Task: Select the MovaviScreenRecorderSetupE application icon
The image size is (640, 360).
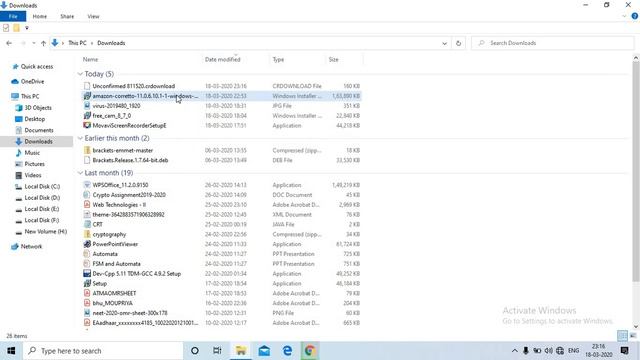Action: pos(87,125)
